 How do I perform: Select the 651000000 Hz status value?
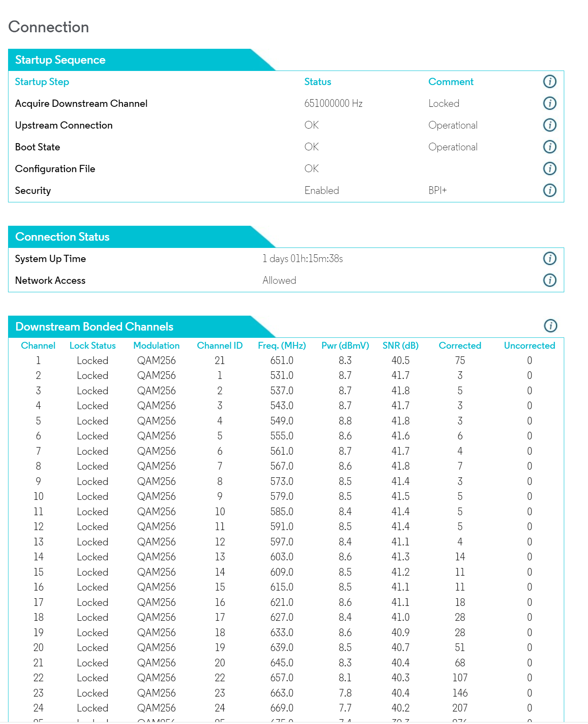333,104
